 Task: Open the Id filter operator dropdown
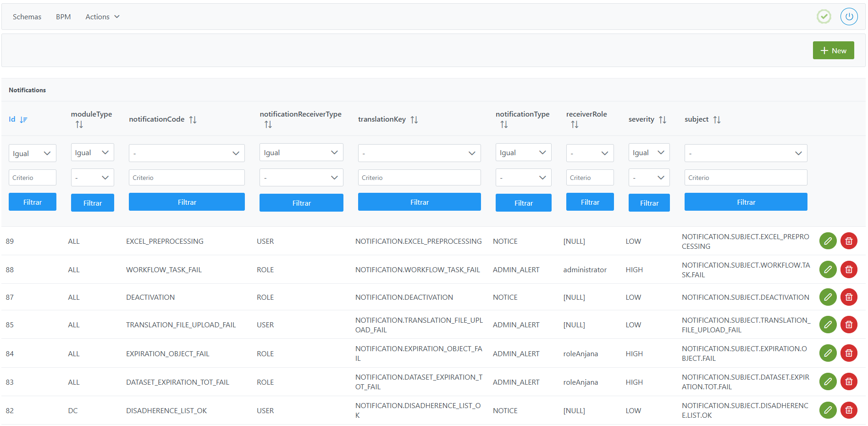pyautogui.click(x=32, y=153)
